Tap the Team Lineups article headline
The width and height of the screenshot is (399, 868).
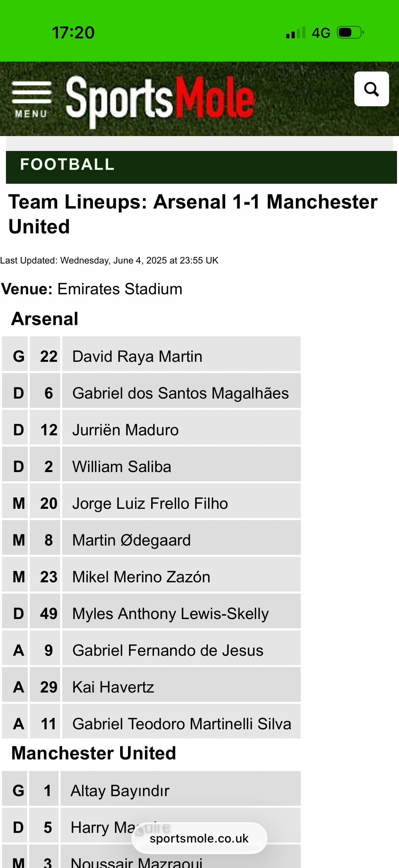point(193,214)
